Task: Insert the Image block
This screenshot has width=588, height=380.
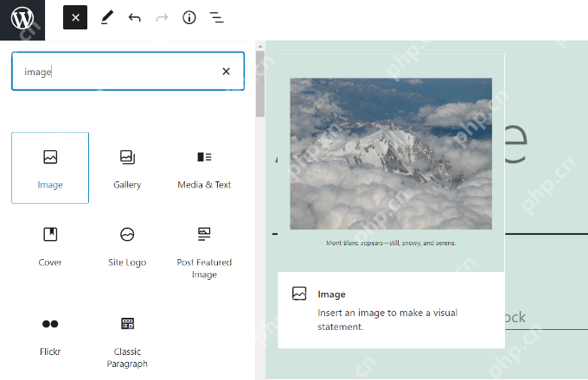Action: coord(50,168)
